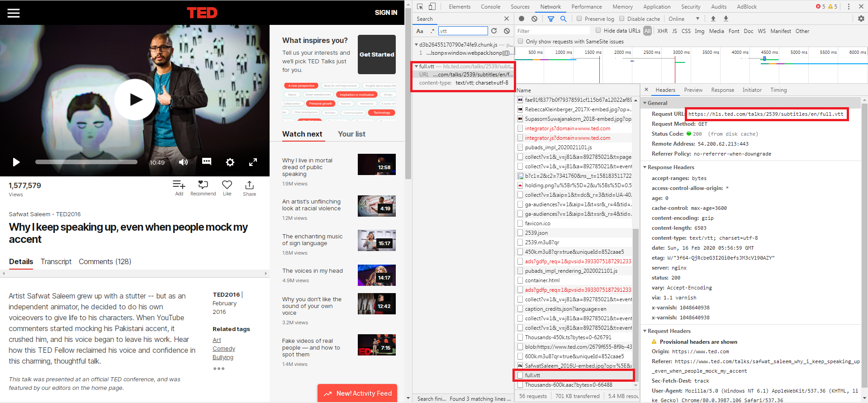Switch to the Sources tab

coord(520,6)
